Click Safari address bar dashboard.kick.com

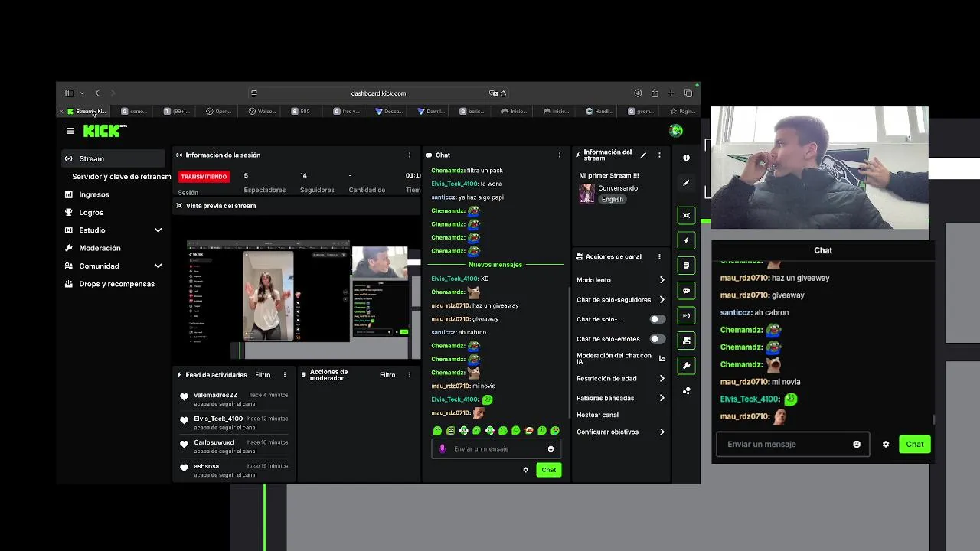[378, 93]
